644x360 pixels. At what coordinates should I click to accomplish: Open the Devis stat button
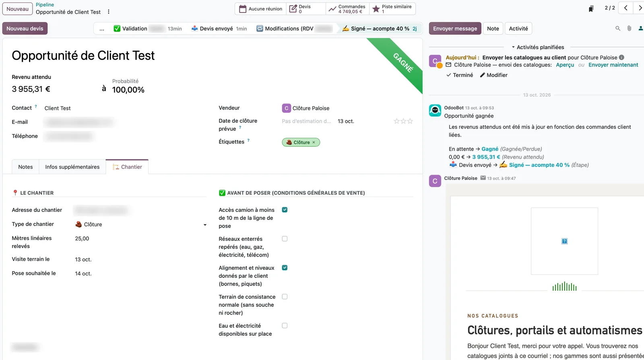click(x=306, y=9)
